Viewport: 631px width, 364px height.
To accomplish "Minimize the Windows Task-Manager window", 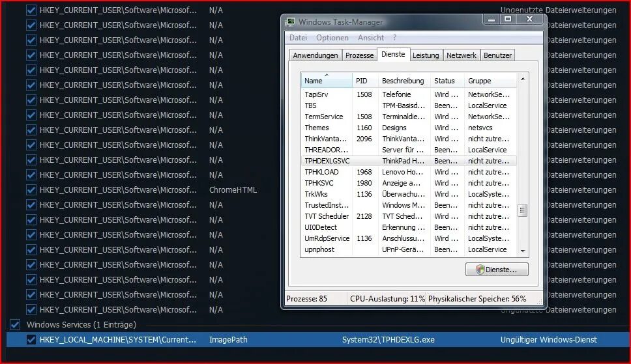I will 492,20.
